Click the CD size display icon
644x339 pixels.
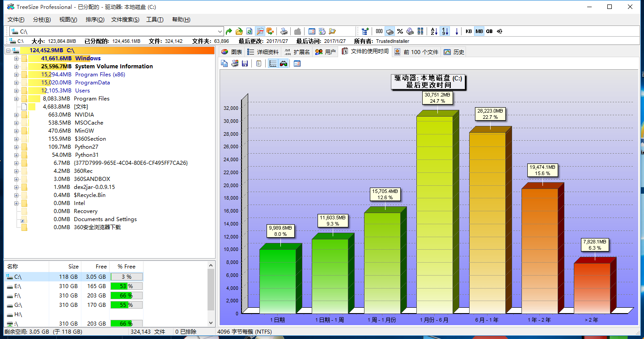pos(410,31)
